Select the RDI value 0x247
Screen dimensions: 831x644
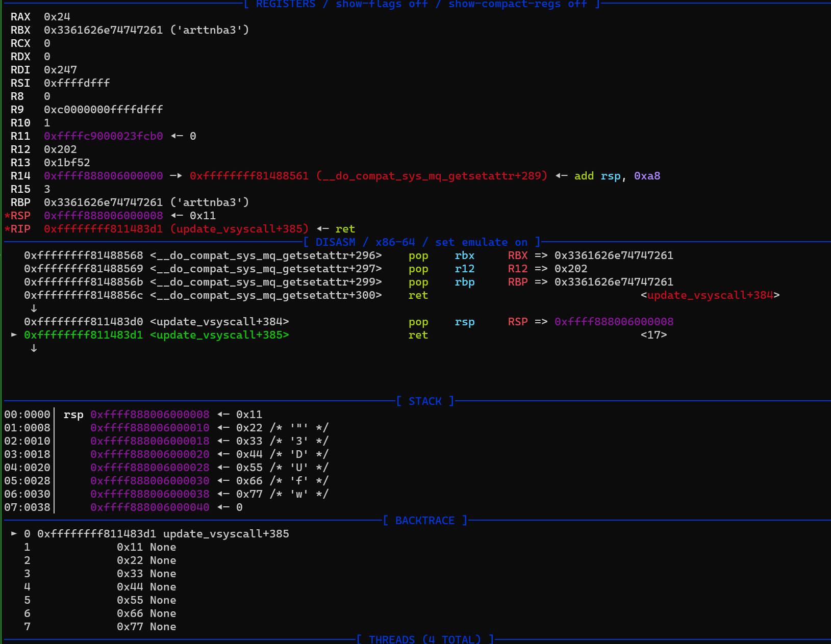(60, 70)
